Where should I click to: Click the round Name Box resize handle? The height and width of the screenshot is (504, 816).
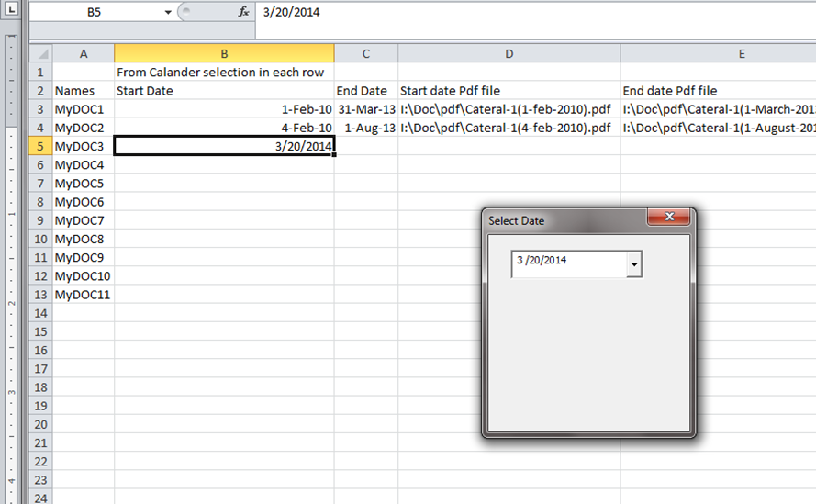(x=187, y=13)
